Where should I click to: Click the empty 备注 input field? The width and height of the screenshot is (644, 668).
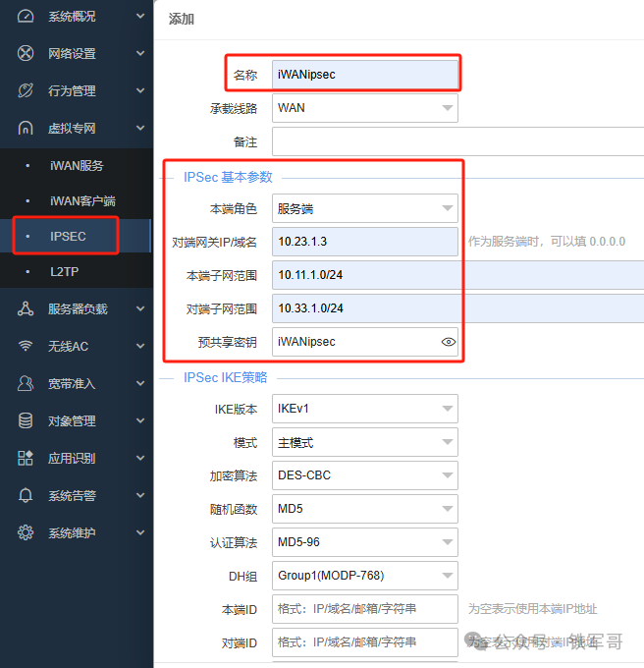click(x=458, y=141)
